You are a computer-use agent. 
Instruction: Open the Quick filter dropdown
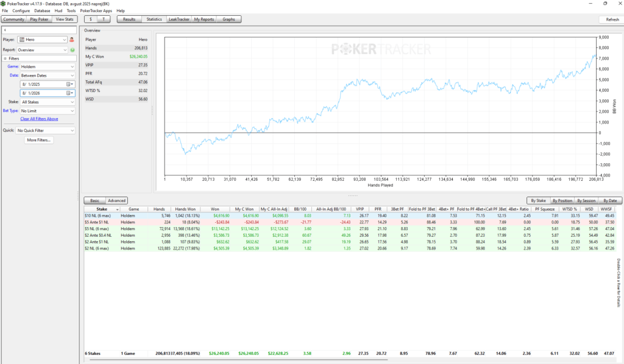pyautogui.click(x=45, y=130)
